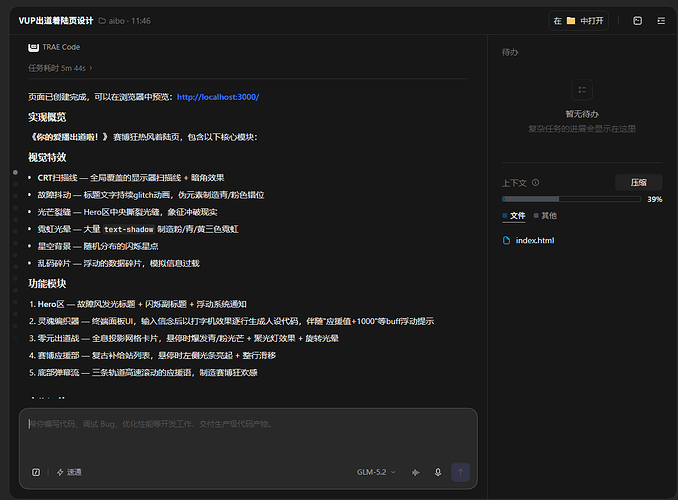The image size is (678, 500).
Task: Click the 39% context usage progress bar
Action: click(x=571, y=199)
